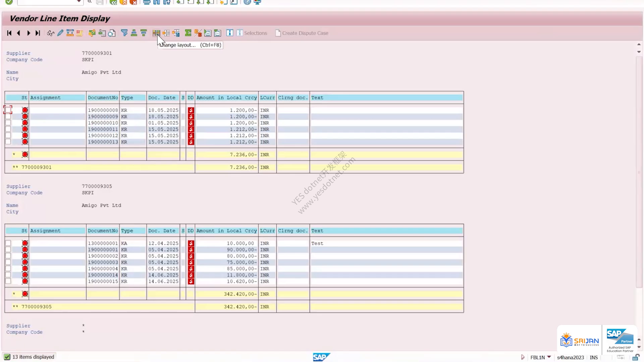
Task: Click the Selections toolbar button
Action: [x=252, y=33]
